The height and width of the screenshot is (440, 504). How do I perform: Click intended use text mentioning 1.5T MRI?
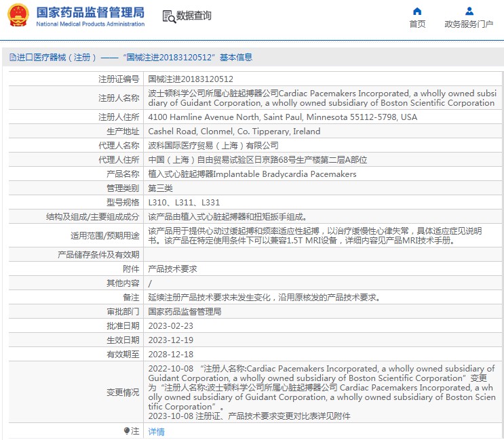point(315,235)
